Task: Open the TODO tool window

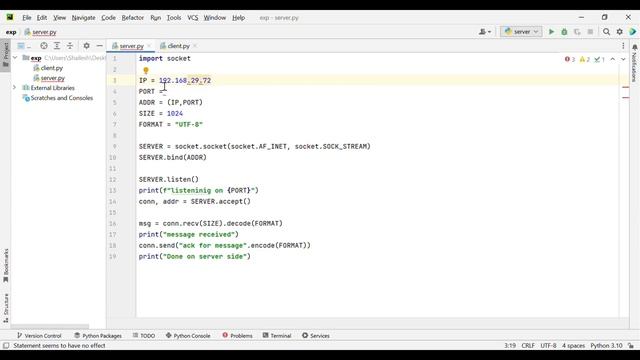Action: pos(144,336)
